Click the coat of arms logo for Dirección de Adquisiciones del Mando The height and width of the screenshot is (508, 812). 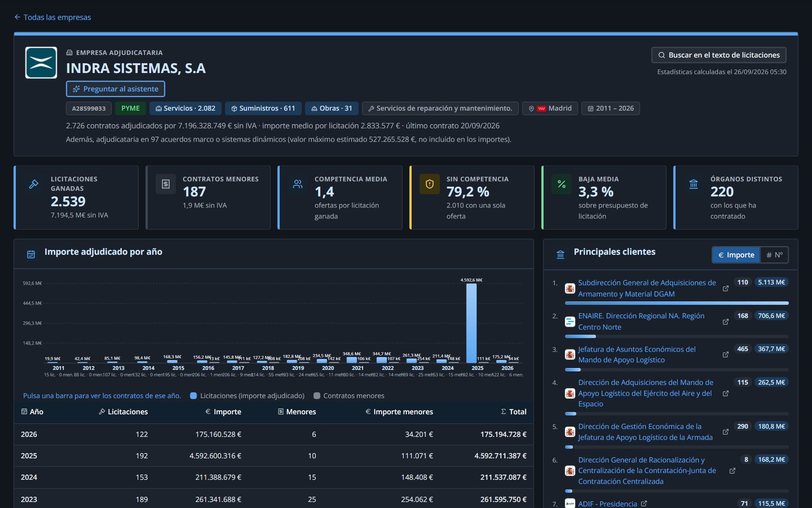pyautogui.click(x=570, y=393)
